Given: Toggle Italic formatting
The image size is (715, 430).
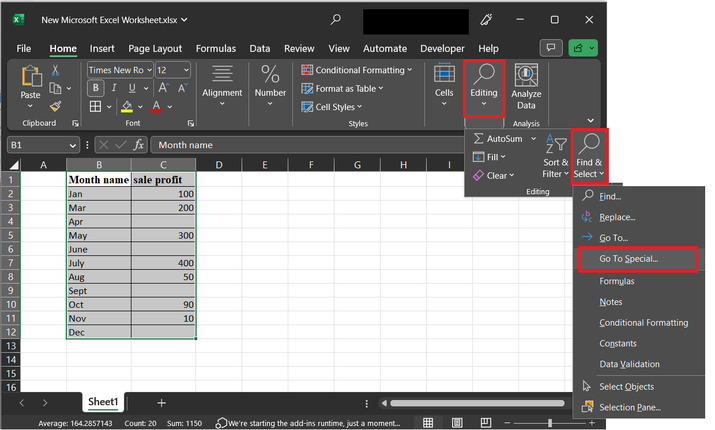Looking at the screenshot, I should coord(114,88).
